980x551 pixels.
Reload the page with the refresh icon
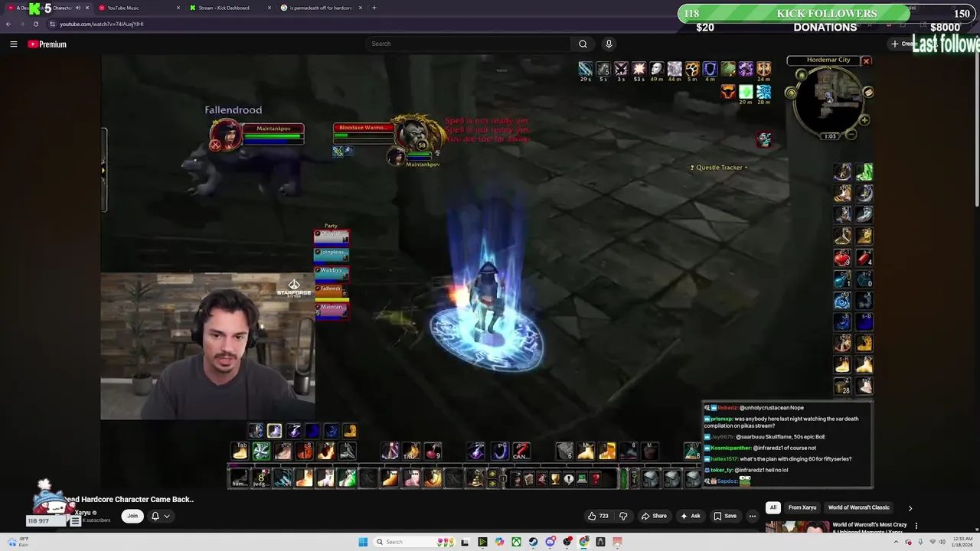(x=35, y=24)
